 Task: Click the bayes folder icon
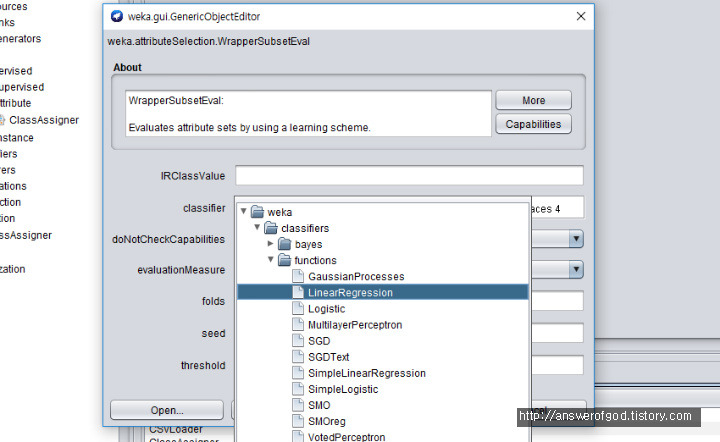tap(285, 244)
